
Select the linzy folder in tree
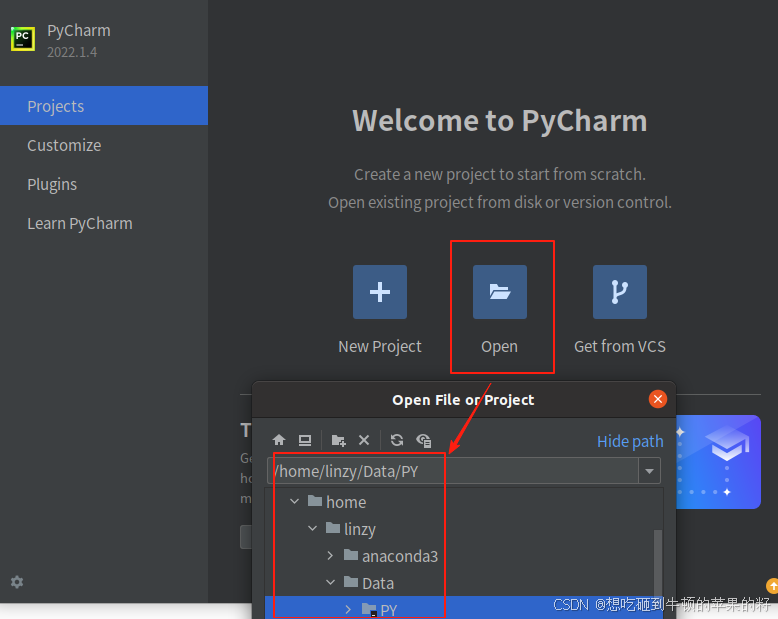(351, 529)
